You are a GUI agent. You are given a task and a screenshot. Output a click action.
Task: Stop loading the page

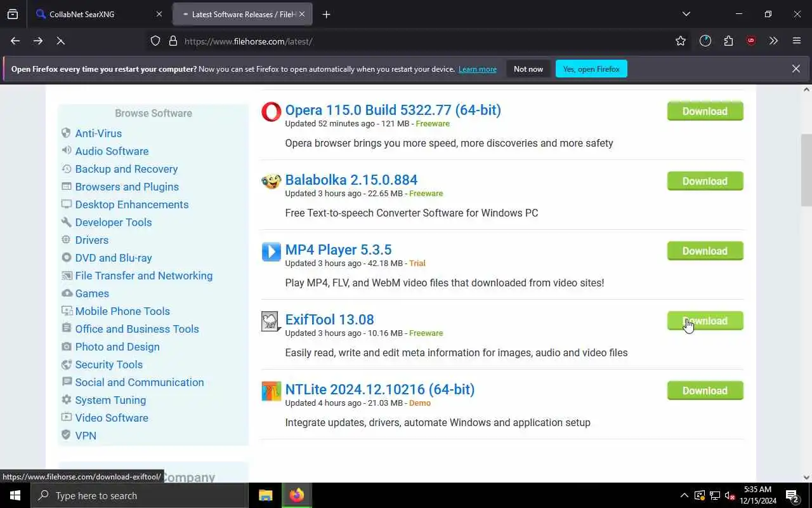click(60, 41)
